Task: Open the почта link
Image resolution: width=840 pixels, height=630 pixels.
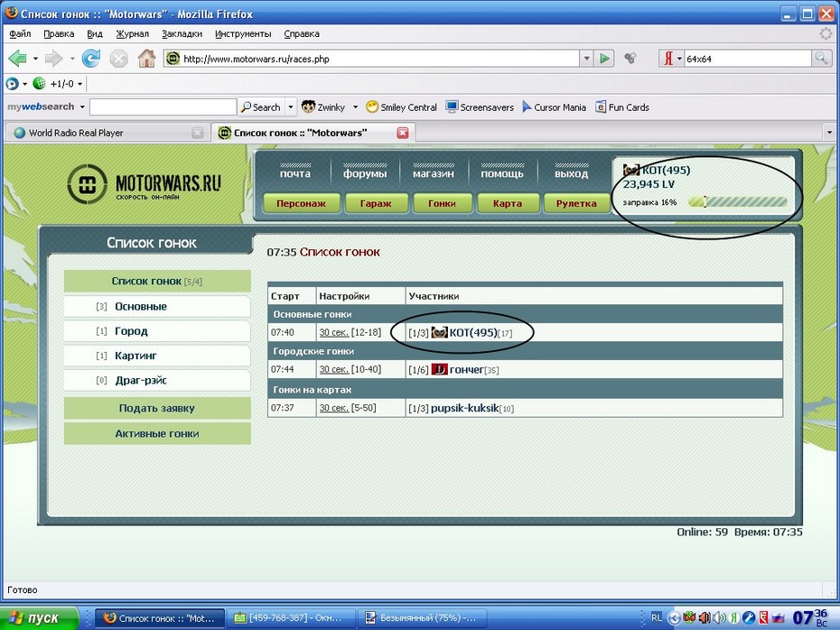Action: (295, 173)
